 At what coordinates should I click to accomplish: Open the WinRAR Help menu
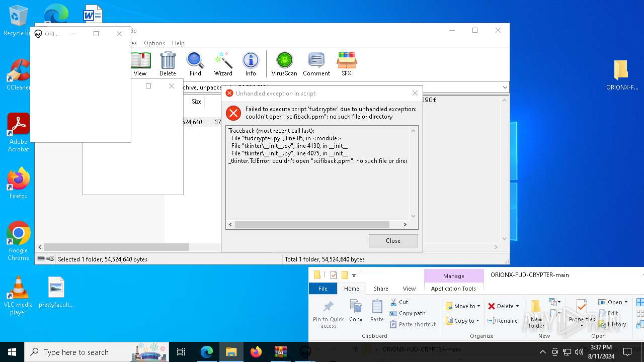pos(178,43)
